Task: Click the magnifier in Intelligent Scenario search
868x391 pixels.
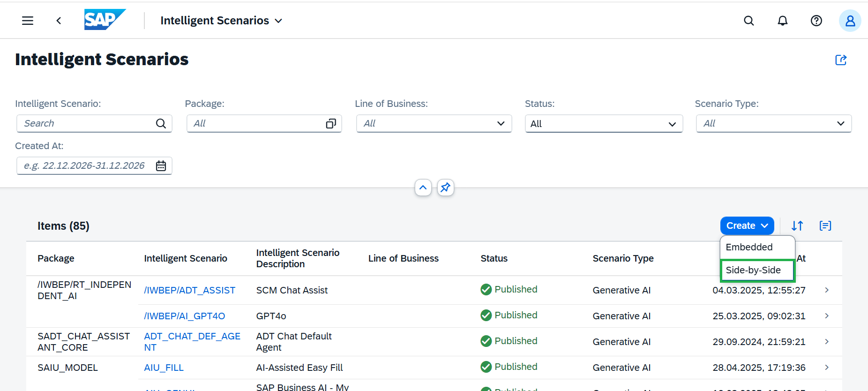Action: tap(161, 123)
